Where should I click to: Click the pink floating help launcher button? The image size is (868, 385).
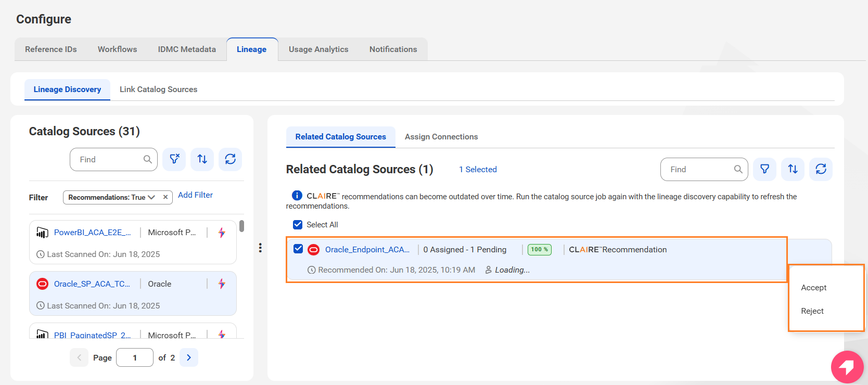pos(847,367)
